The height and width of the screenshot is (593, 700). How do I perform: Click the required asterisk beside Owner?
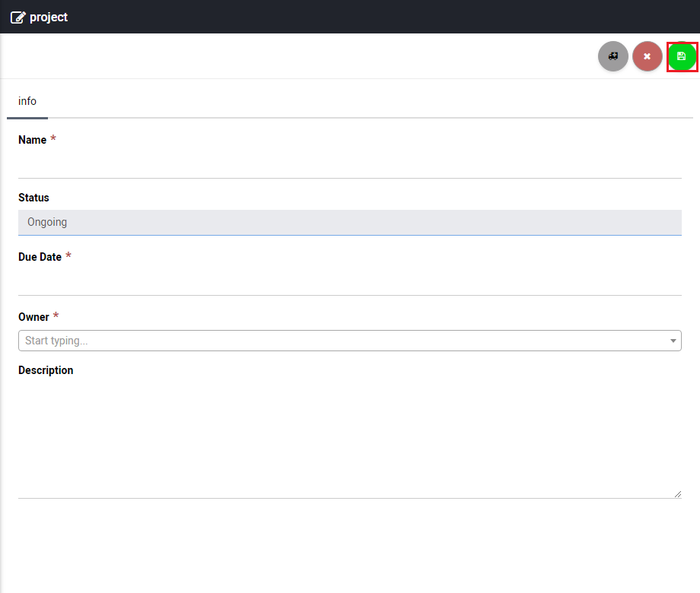click(x=56, y=316)
